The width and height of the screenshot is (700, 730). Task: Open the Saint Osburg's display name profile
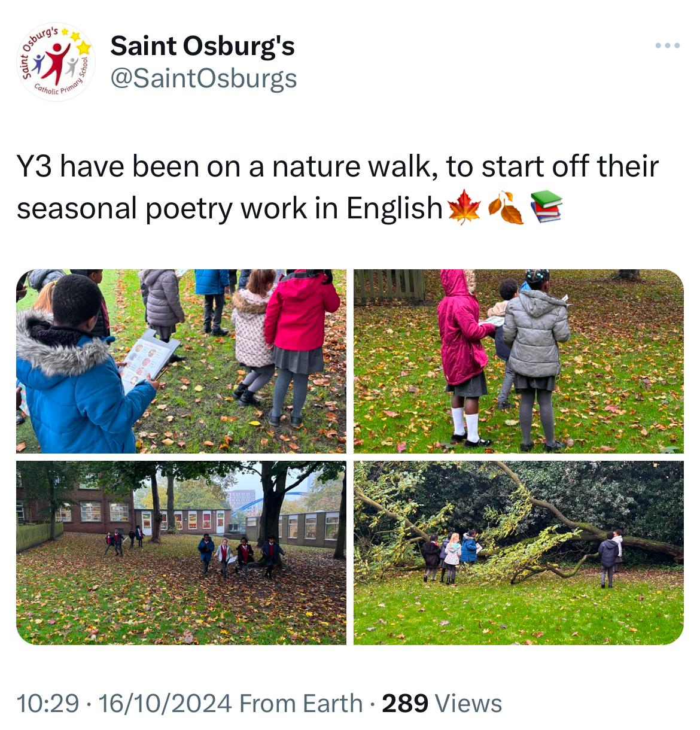click(x=202, y=46)
